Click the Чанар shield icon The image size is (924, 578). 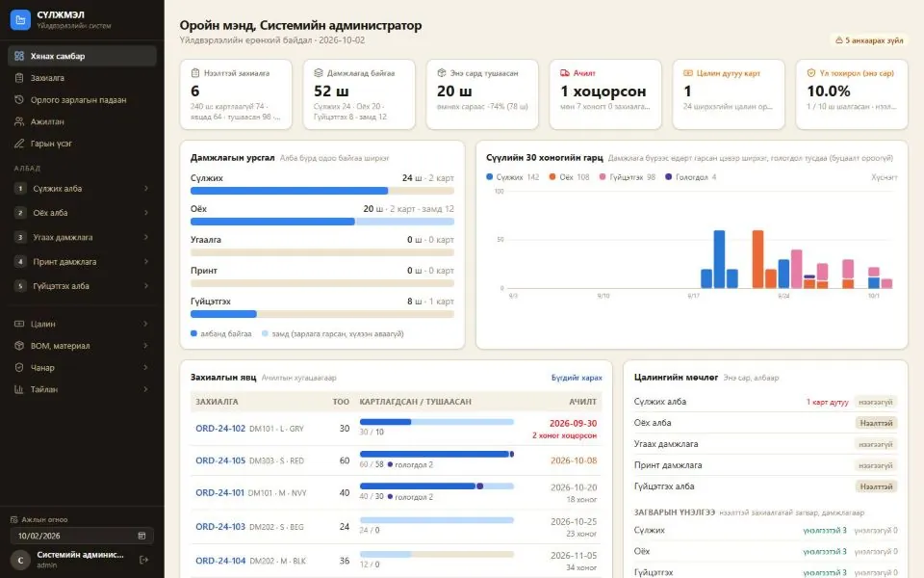[19, 367]
